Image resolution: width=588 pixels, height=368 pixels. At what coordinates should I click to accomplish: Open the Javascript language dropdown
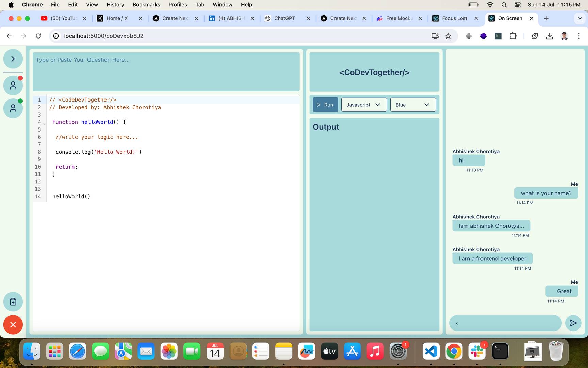point(364,105)
